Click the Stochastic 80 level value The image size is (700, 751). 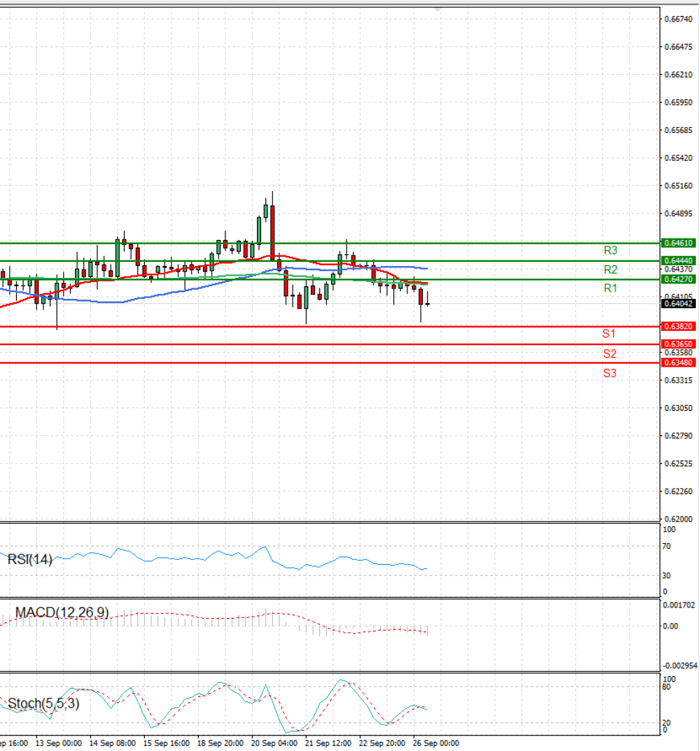coord(666,687)
